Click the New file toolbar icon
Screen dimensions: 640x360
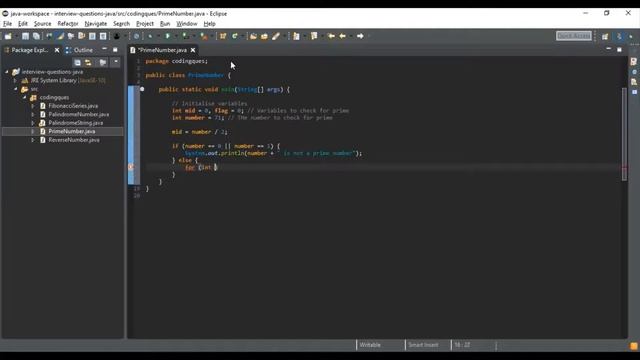coord(8,36)
